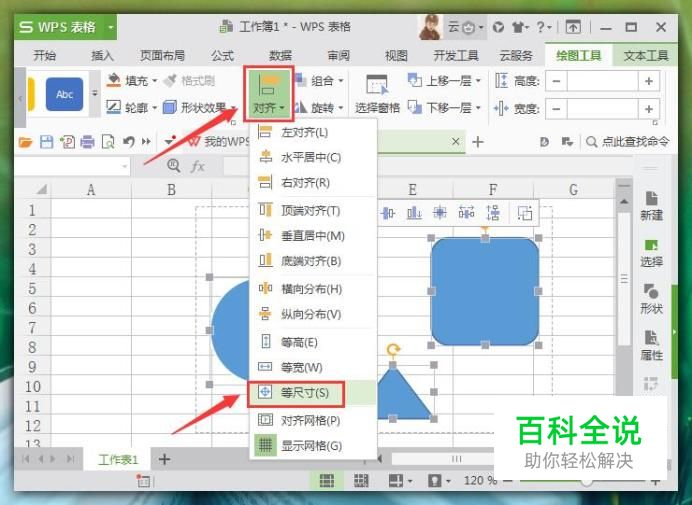692x505 pixels.
Task: Expand the Send Backward dropdown arrow
Action: [x=478, y=107]
